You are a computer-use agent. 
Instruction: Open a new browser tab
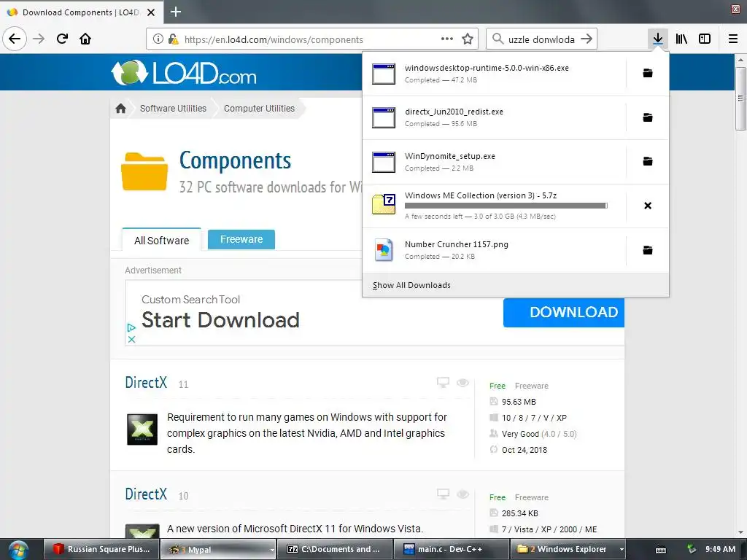pos(176,12)
